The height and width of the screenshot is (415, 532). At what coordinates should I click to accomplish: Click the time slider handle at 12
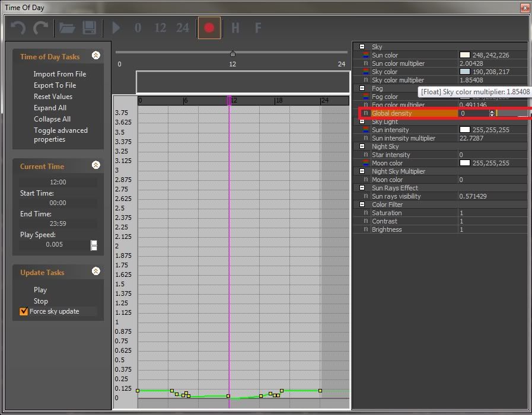(232, 53)
